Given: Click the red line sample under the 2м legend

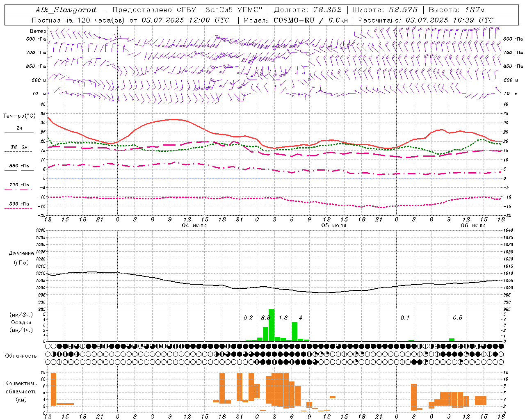Looking at the screenshot, I should click(x=19, y=133).
